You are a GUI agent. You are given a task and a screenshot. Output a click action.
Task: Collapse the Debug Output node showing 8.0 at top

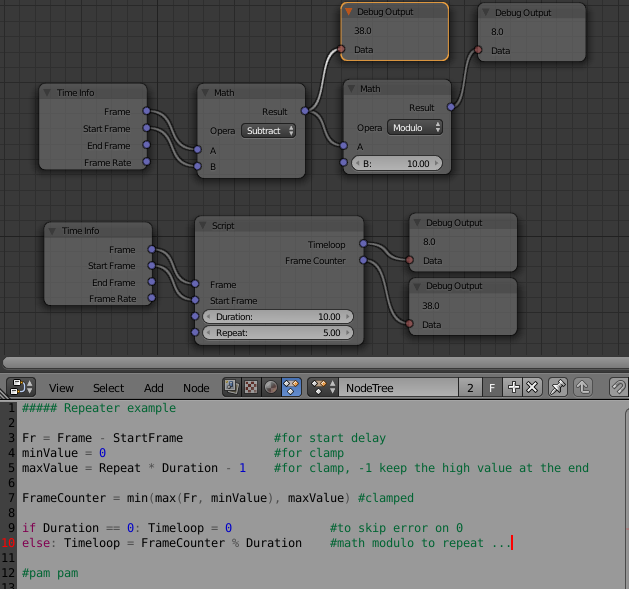coord(486,12)
